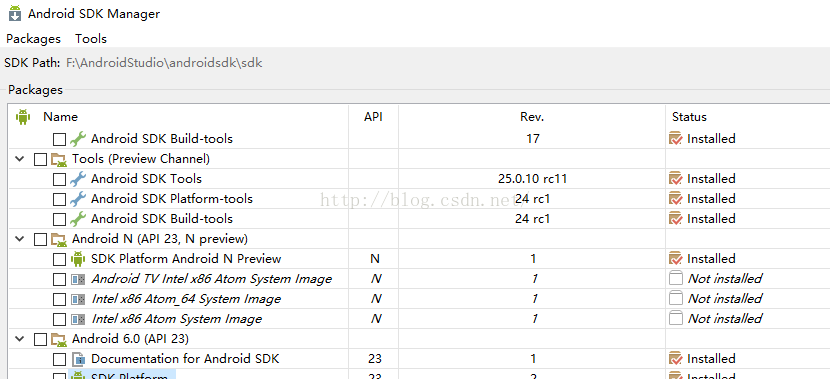This screenshot has width=830, height=379.
Task: Click the API column header
Action: (373, 116)
